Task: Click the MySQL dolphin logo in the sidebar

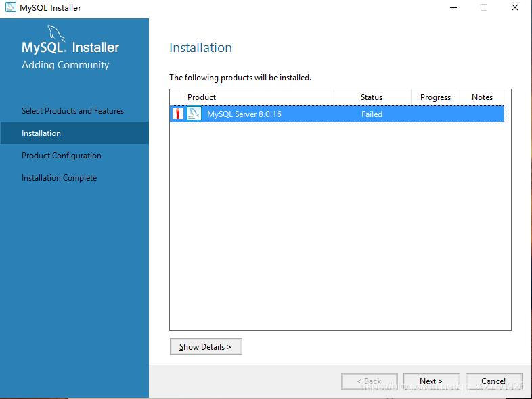Action: 56,33
